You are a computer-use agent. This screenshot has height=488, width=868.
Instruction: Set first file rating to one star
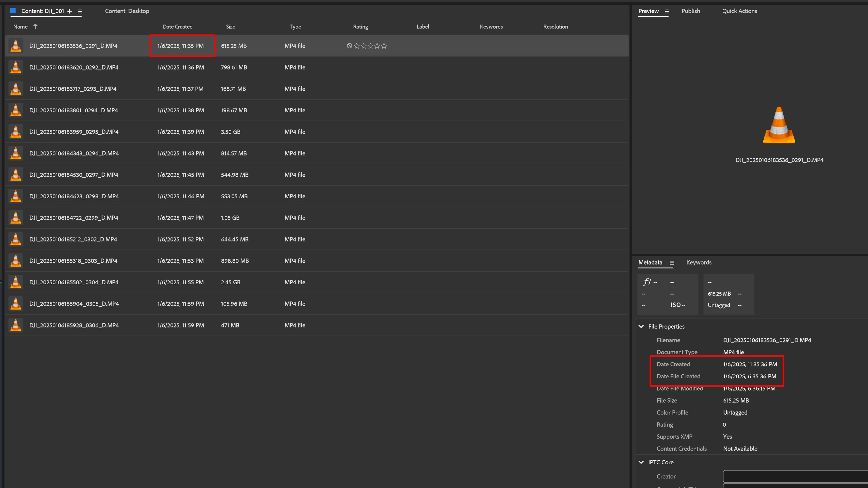pyautogui.click(x=357, y=46)
